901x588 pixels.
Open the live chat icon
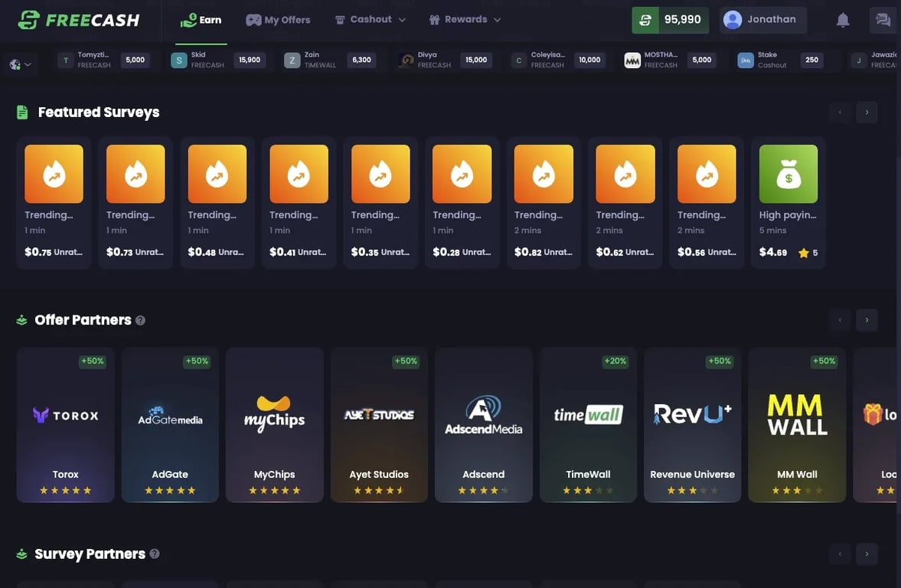tap(883, 19)
